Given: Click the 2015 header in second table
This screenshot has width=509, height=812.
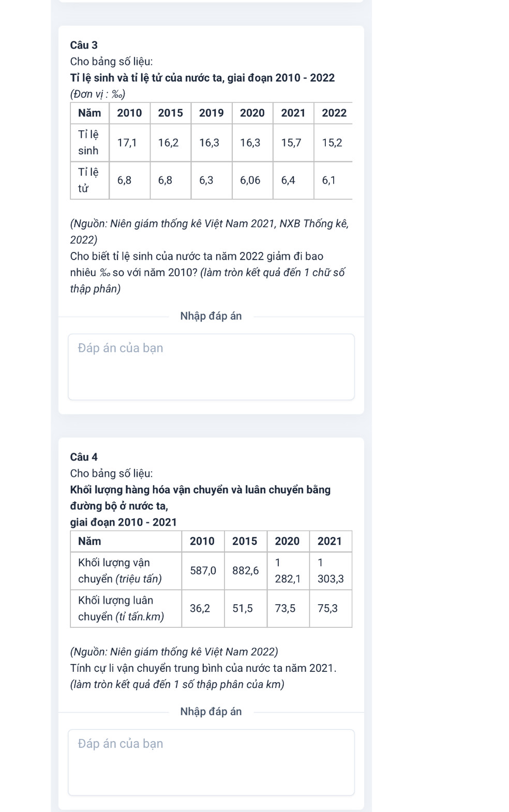Looking at the screenshot, I should pyautogui.click(x=245, y=542).
